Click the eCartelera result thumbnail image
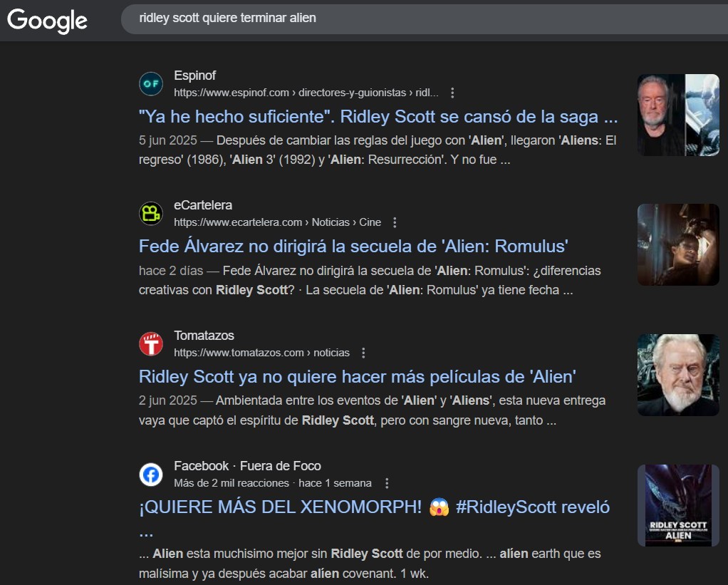Viewport: 728px width, 585px height. point(678,244)
